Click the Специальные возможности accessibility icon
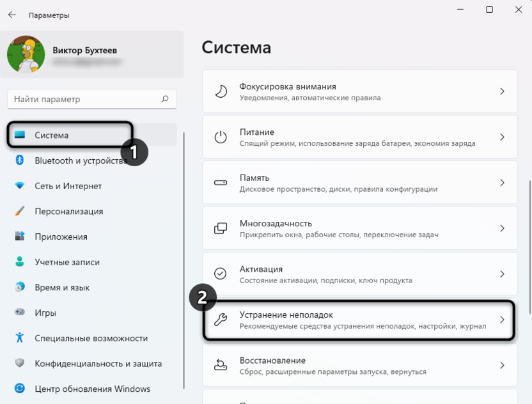The width and height of the screenshot is (532, 404). (x=19, y=338)
